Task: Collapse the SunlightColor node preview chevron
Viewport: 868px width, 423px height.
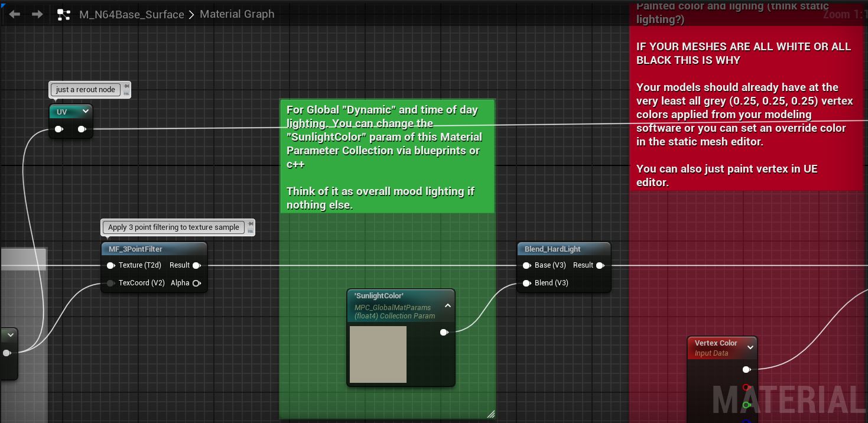Action: tap(447, 305)
